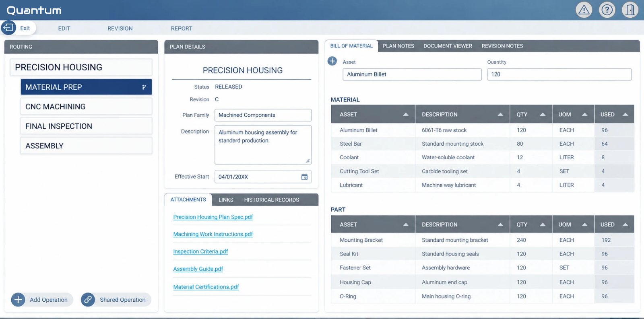Click the plus icon beside Asset field

(332, 61)
